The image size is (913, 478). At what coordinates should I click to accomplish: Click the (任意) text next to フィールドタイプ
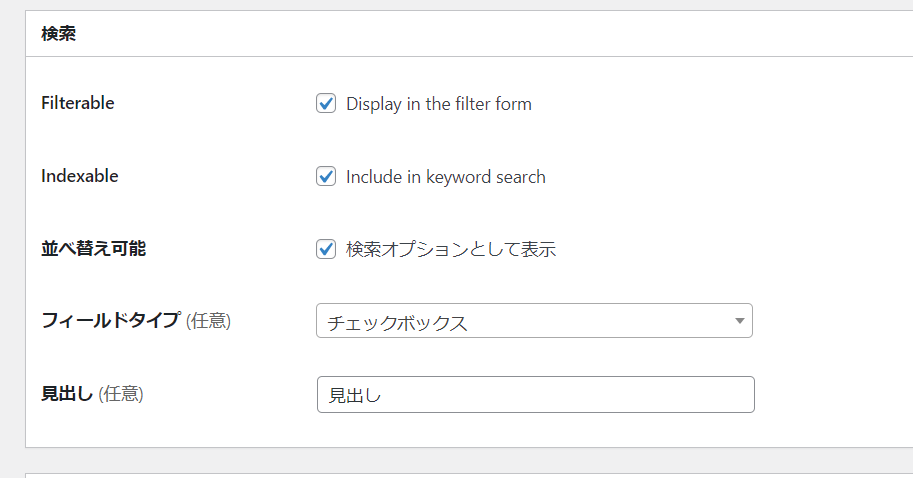click(x=208, y=321)
